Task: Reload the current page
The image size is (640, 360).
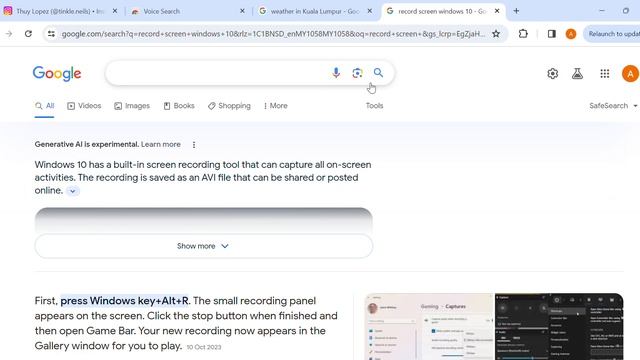Action: pyautogui.click(x=28, y=34)
